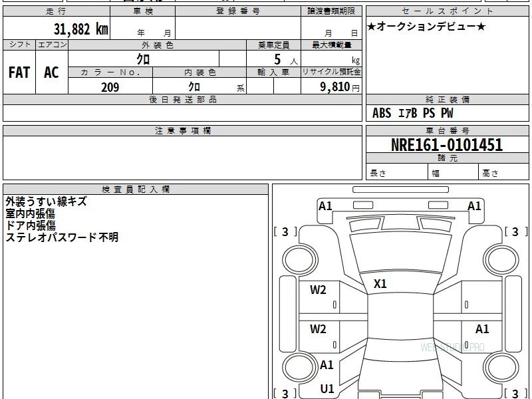
Task: Select the シフト header cell
Action: [20, 45]
